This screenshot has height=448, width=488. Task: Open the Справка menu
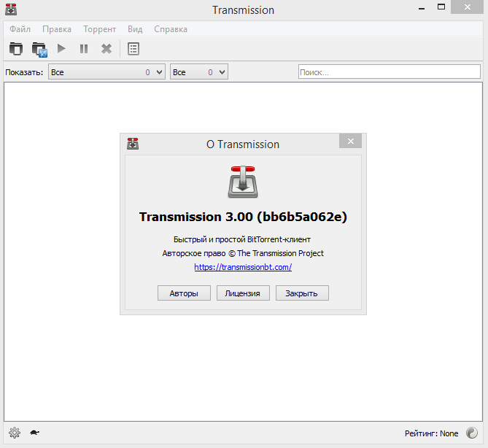click(x=171, y=29)
